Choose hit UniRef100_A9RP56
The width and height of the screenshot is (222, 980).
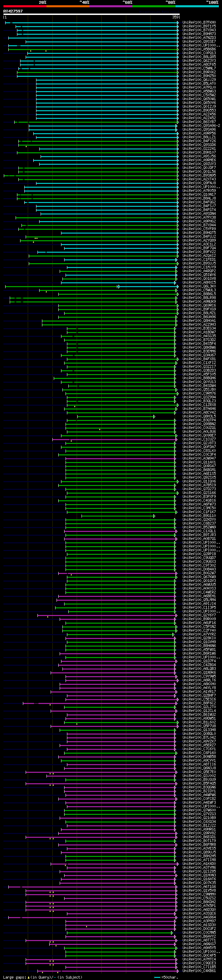199,133
